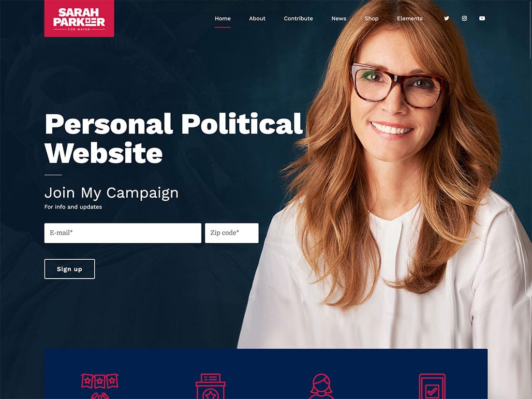
Task: Open the Twitter profile icon
Action: [446, 18]
